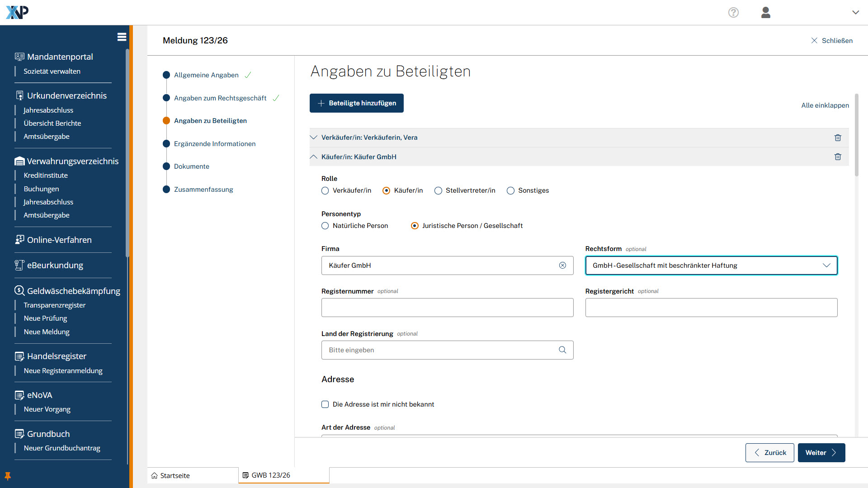Viewport: 868px width, 488px height.
Task: Open the user profile icon
Action: (765, 13)
